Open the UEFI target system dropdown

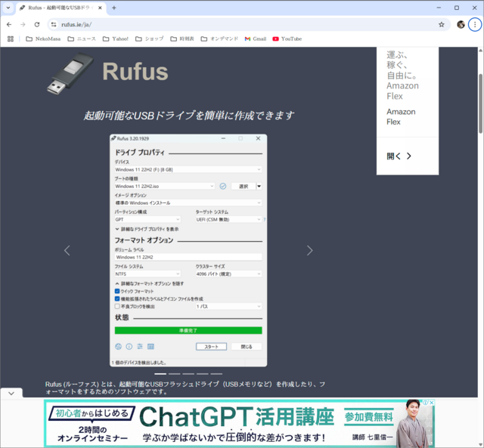pos(228,219)
